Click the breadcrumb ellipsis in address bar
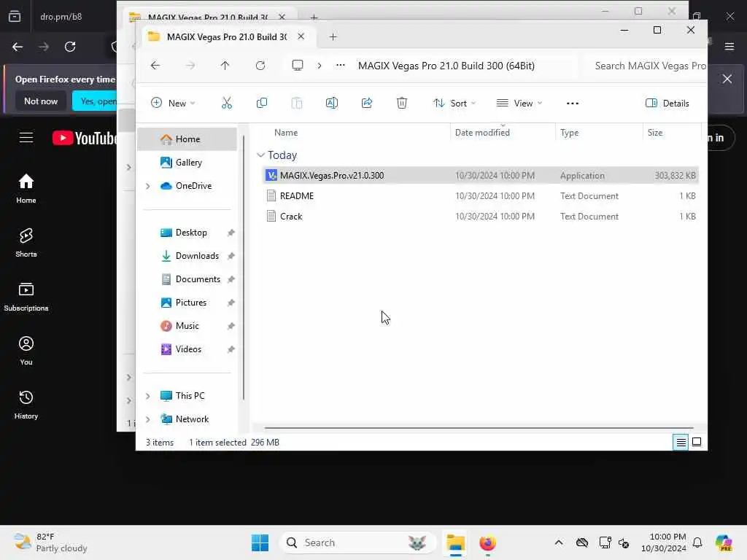 pyautogui.click(x=340, y=65)
